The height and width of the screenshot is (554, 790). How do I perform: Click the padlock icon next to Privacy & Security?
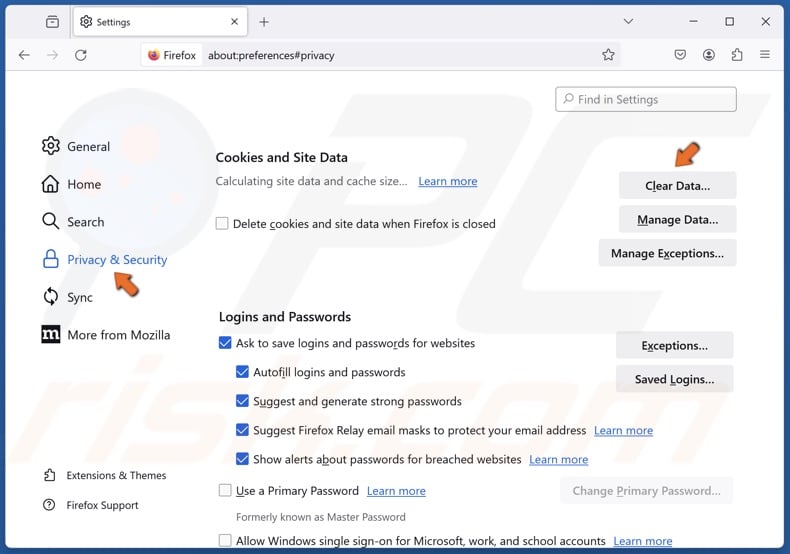pos(50,259)
